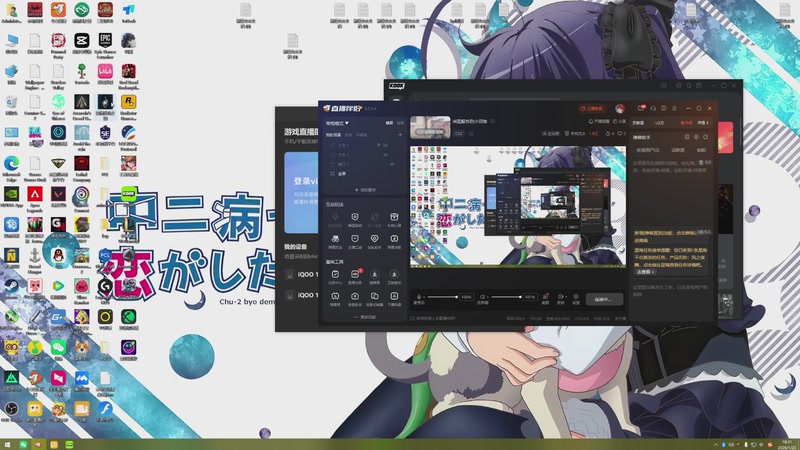Click the speaker icon beside second volume slider
This screenshot has width=800, height=450.
click(x=483, y=297)
